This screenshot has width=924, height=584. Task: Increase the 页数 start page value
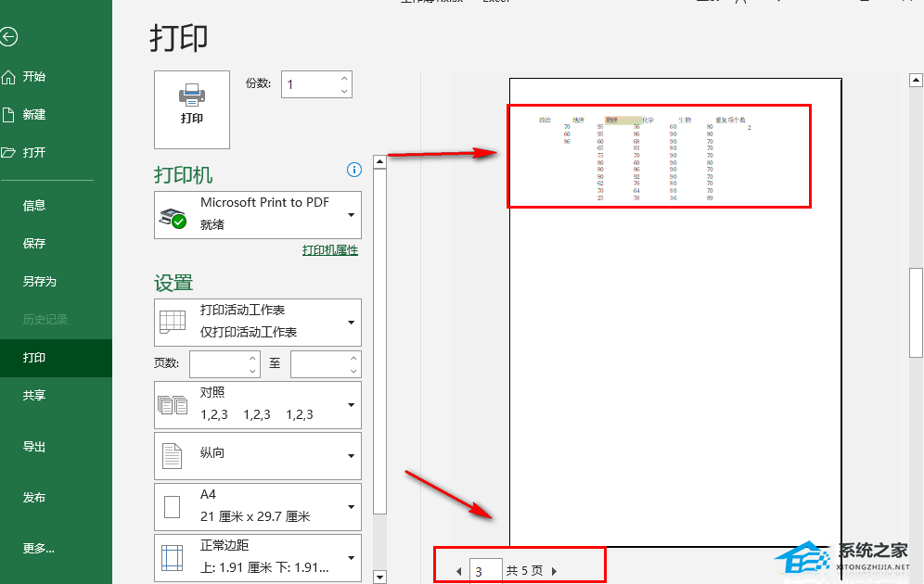pos(253,358)
